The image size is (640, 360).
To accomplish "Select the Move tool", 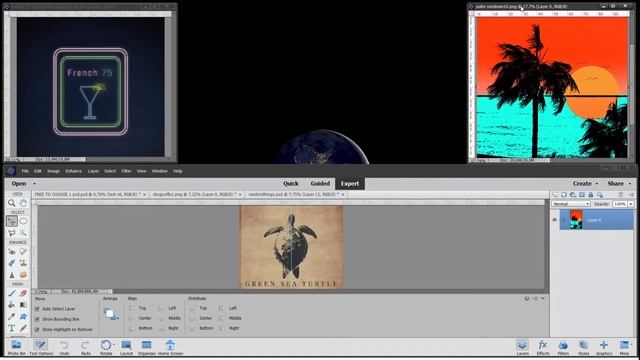I will [x=11, y=221].
